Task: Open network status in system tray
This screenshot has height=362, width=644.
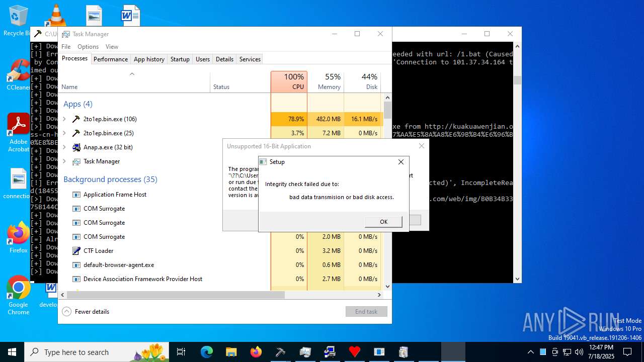Action: 567,352
